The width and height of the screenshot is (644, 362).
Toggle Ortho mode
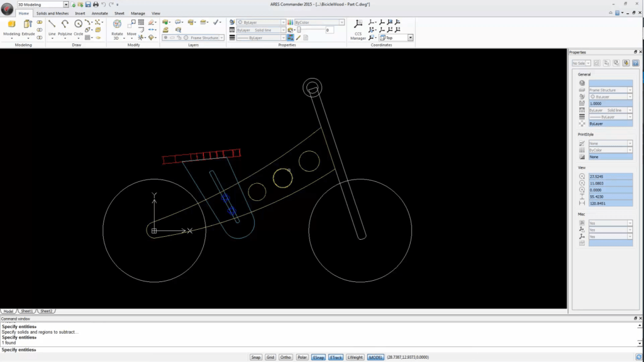(x=286, y=358)
